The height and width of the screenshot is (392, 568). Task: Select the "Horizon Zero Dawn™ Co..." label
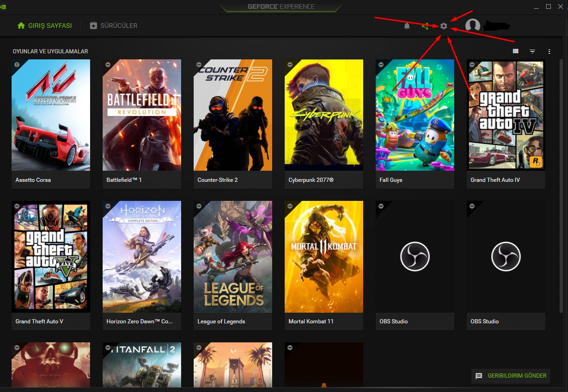(x=139, y=321)
